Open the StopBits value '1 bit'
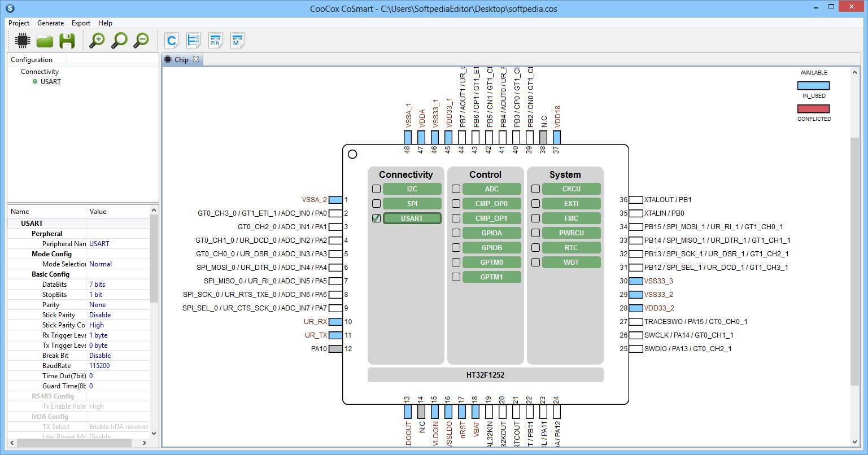This screenshot has width=868, height=455. 118,295
